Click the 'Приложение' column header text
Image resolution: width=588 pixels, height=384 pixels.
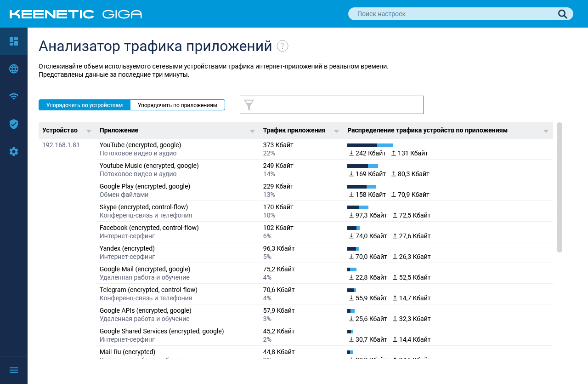coord(119,130)
